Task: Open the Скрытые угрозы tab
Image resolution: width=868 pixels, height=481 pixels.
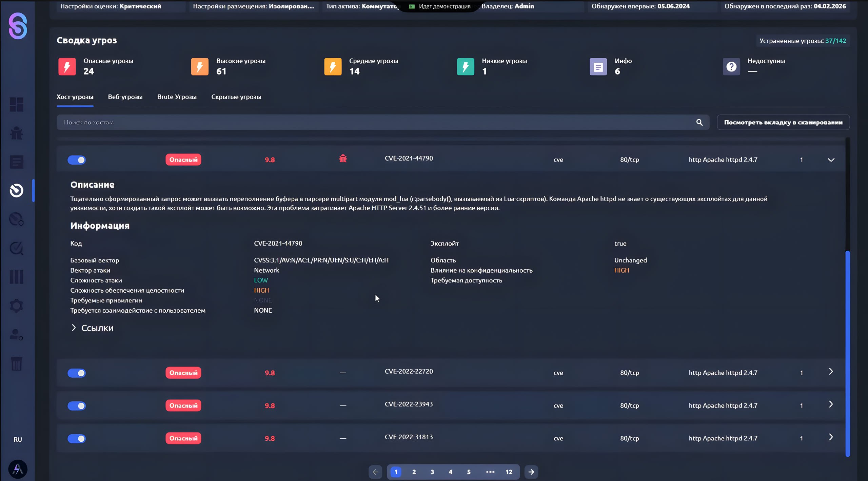Action: 236,97
